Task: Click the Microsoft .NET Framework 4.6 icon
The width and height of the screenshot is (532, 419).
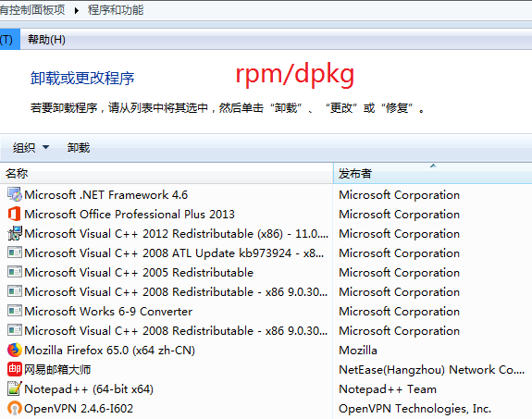Action: 15,195
